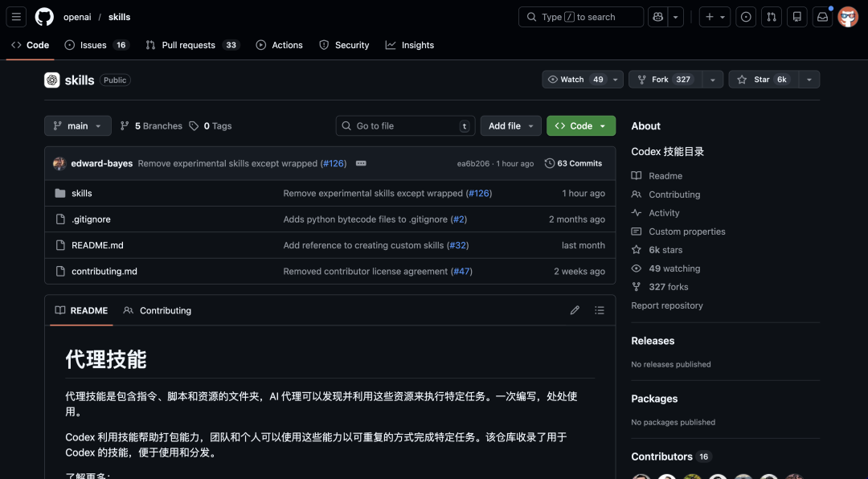This screenshot has height=479, width=868.
Task: Open commit hash ea6b206
Action: [473, 164]
